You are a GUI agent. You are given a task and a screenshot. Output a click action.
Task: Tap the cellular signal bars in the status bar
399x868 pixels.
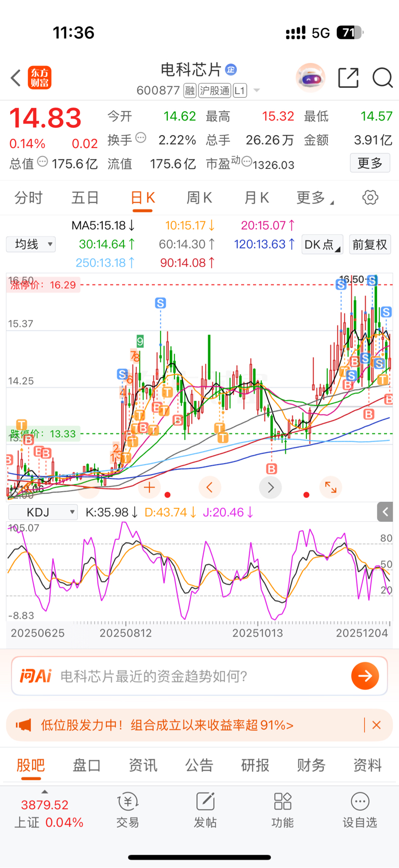pos(296,33)
